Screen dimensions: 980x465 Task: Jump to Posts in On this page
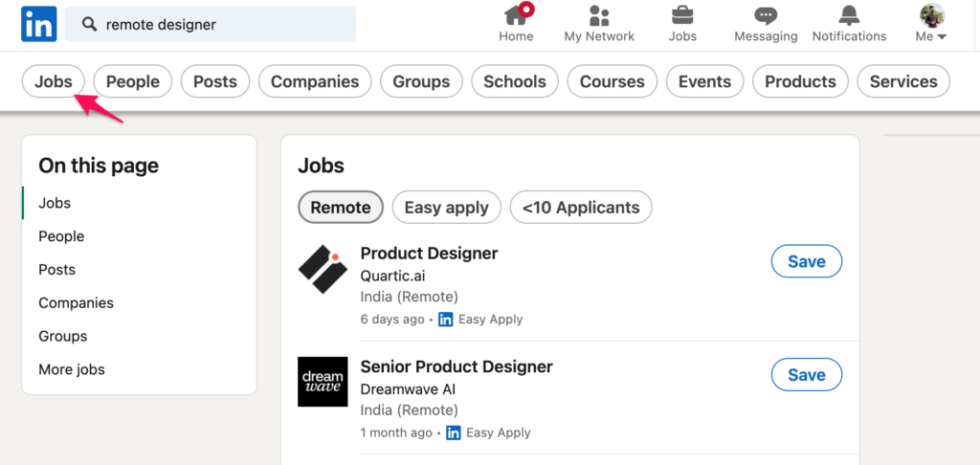(56, 270)
